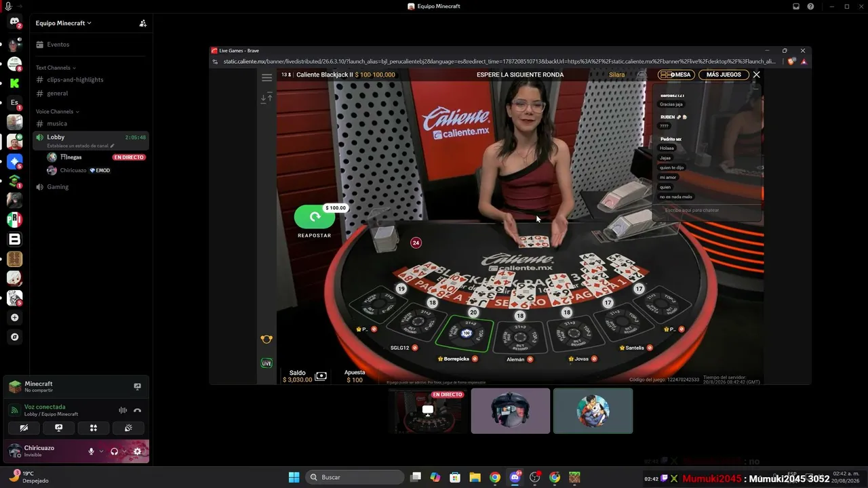Click the Caliente Blackjack II table title

click(x=325, y=75)
